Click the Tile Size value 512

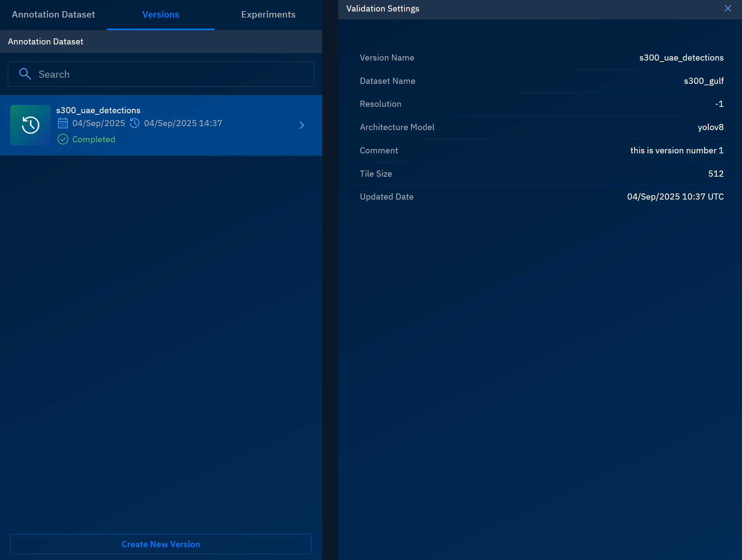pos(715,174)
